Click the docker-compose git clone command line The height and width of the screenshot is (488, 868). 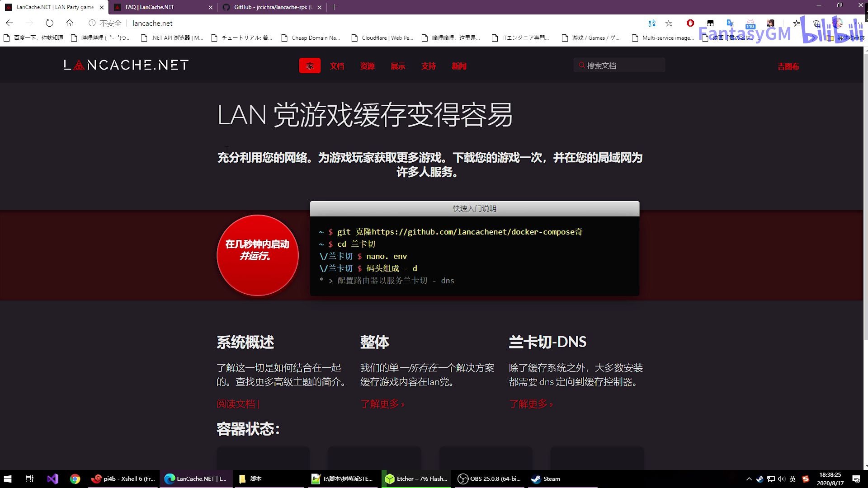[x=451, y=232]
